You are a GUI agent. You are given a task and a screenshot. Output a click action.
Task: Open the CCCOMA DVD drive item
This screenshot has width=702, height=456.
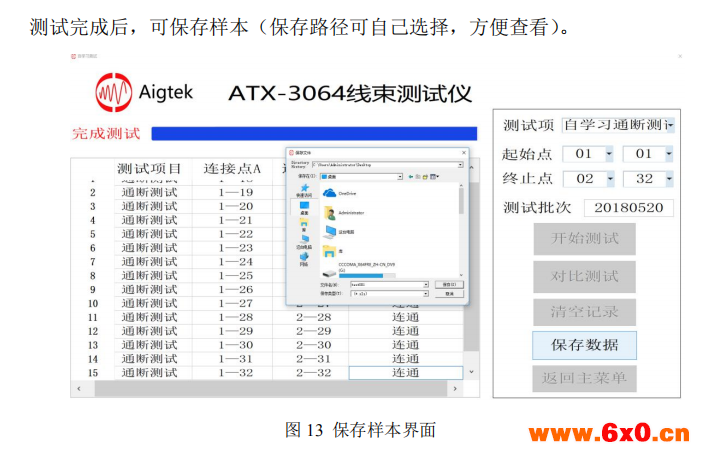coord(358,270)
